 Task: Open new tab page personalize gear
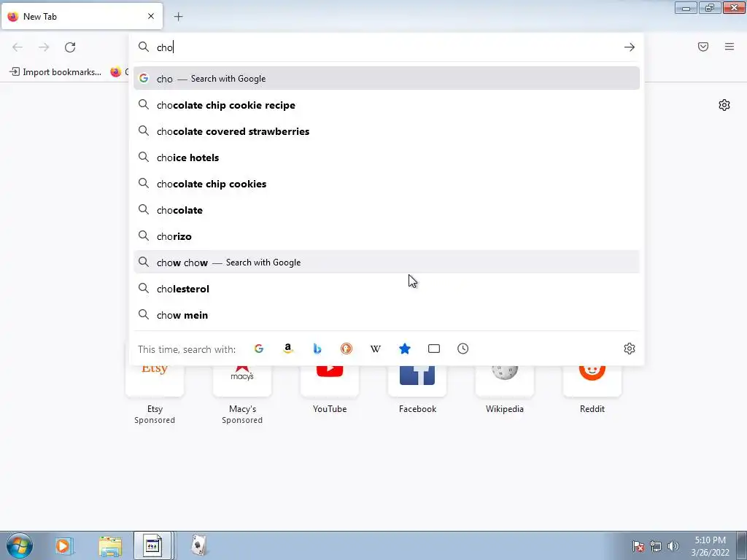[724, 105]
